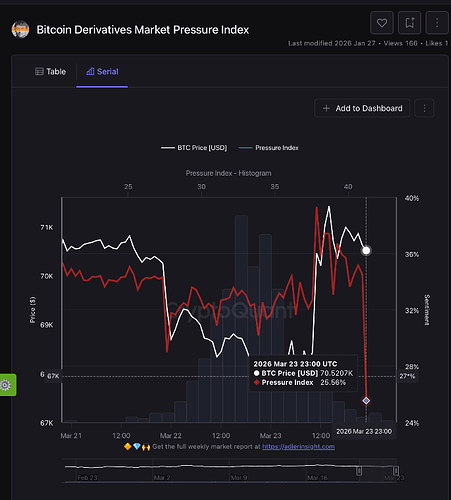This screenshot has height=500, width=451.
Task: Click the Serial chart bar icon
Action: 90,71
